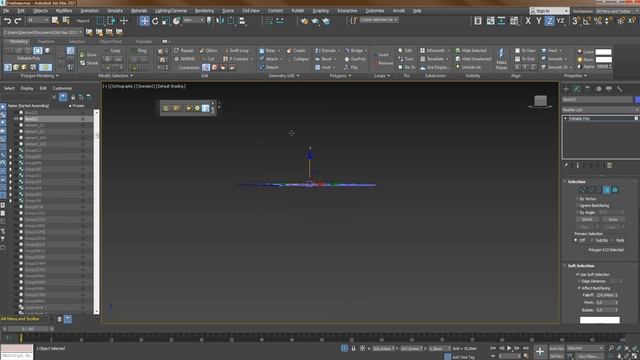Click the Grow selection button in rollout
Screen dimensions: 640x360
pos(613,220)
